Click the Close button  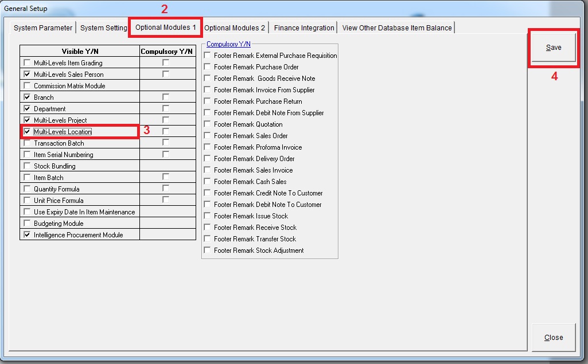pyautogui.click(x=554, y=338)
